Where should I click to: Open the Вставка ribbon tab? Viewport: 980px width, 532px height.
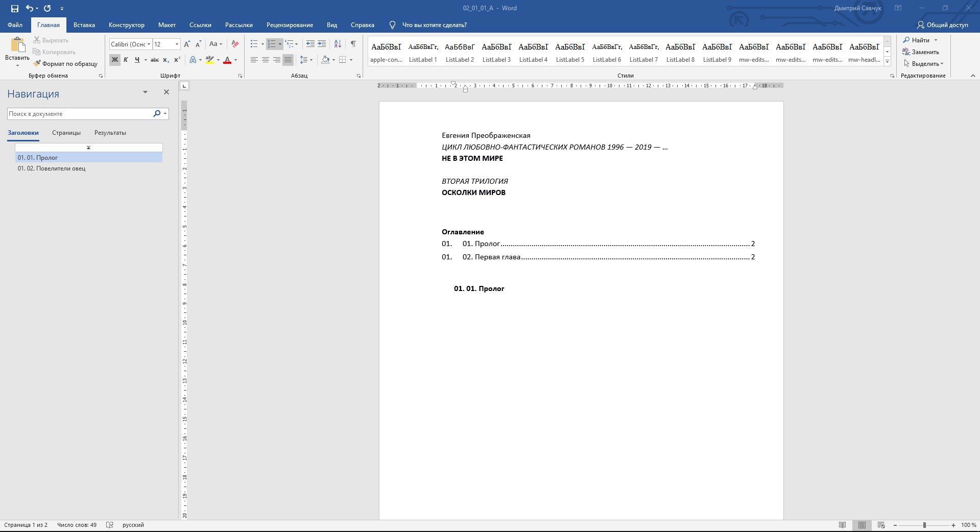[84, 25]
